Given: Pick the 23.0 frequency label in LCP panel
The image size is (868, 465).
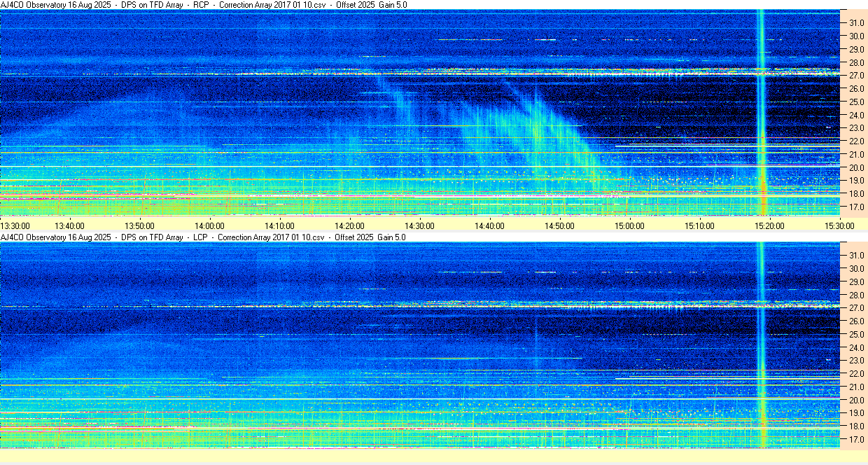Looking at the screenshot, I should pos(857,361).
